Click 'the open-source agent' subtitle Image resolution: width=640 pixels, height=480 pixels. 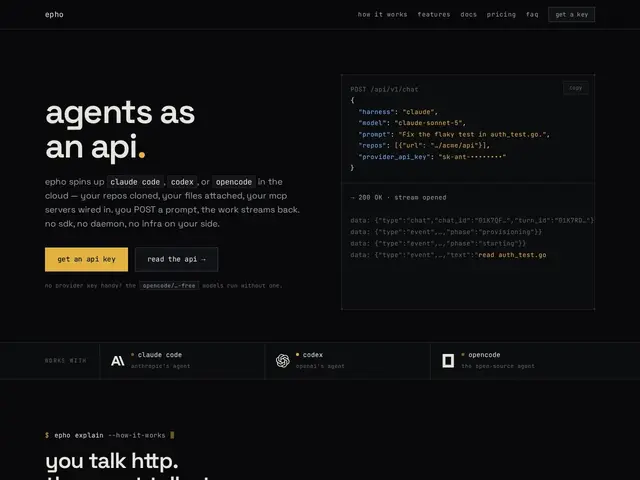pos(498,366)
